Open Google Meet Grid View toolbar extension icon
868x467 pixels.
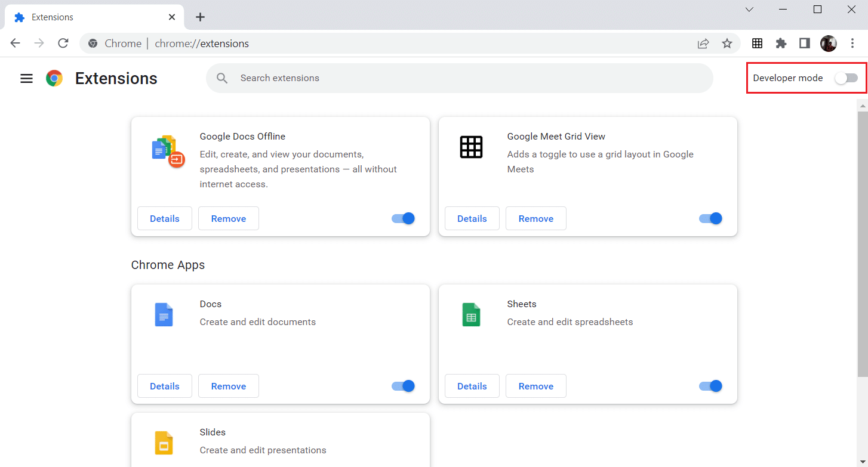[x=757, y=43]
